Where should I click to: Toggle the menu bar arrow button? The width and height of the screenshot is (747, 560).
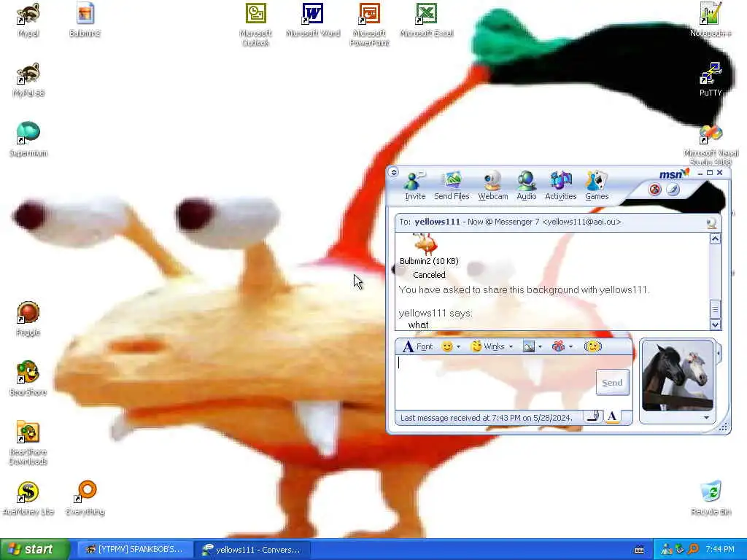tap(393, 172)
